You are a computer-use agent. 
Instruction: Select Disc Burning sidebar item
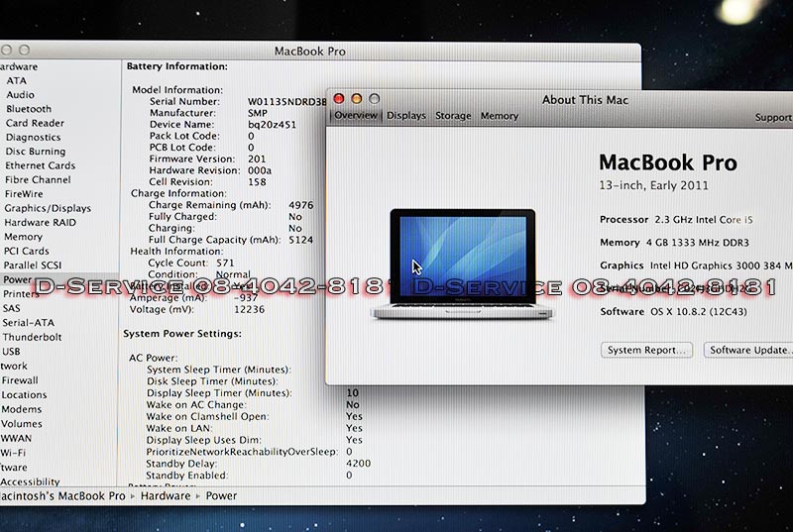pos(36,152)
